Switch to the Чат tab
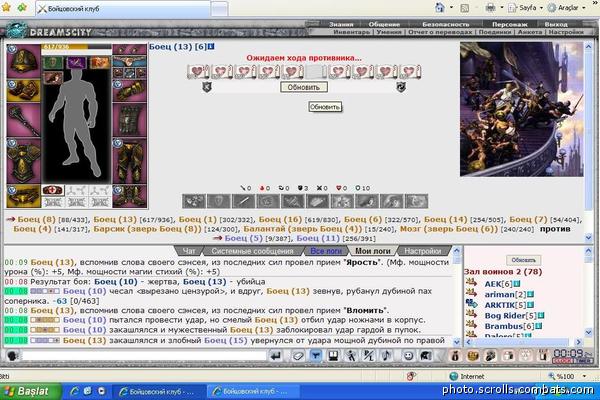600x400 pixels. click(189, 251)
